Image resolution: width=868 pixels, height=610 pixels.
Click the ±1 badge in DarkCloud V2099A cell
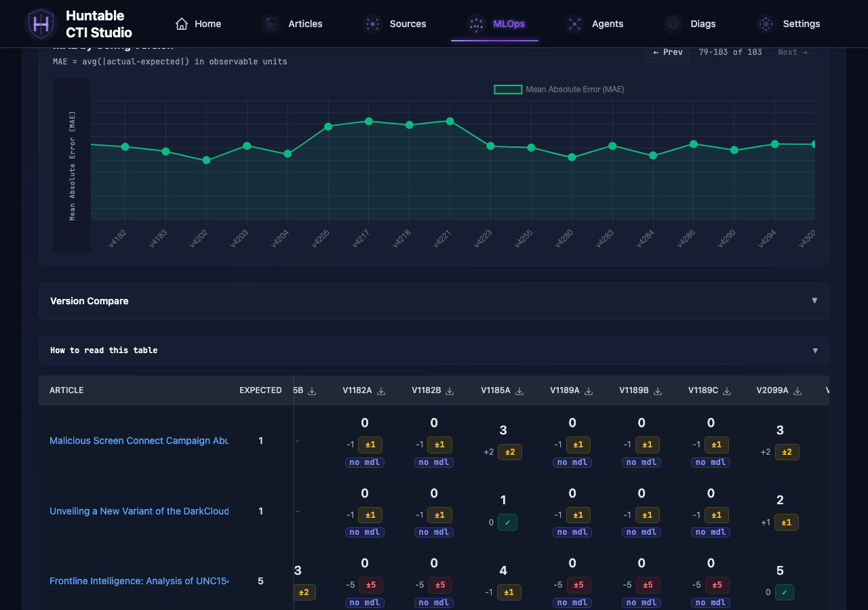tap(787, 523)
